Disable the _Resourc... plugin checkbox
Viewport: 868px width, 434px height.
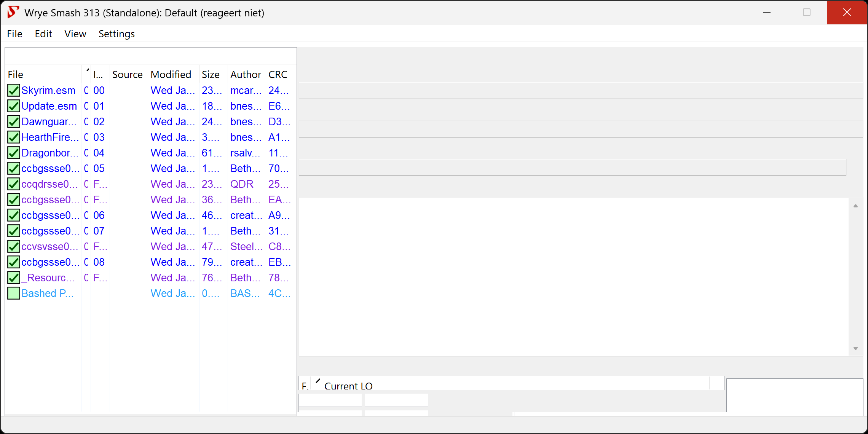point(14,278)
